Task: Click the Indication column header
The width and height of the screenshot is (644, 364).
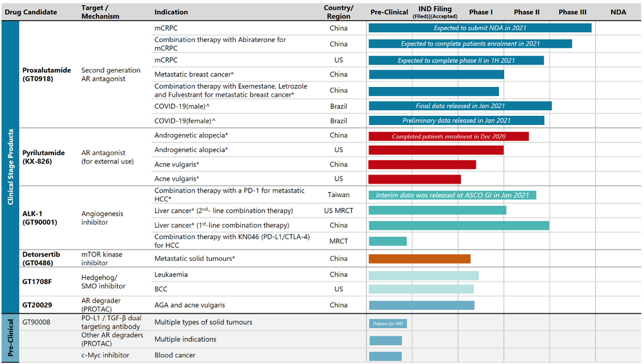Action: (x=171, y=12)
